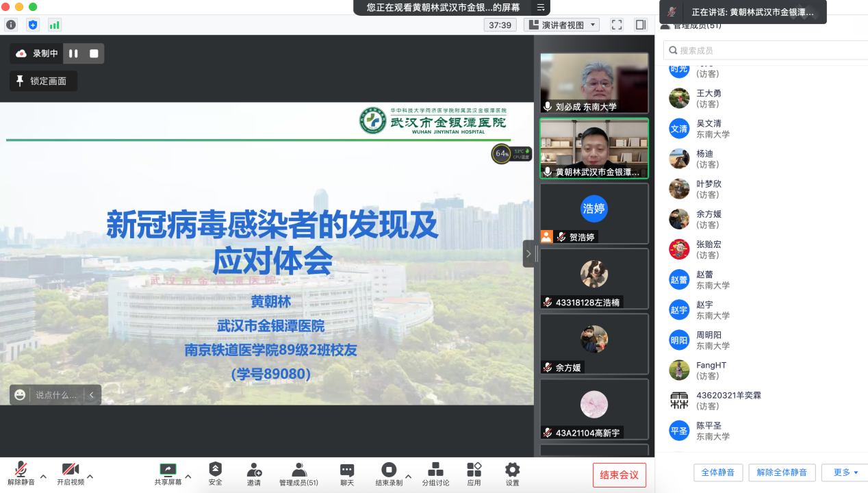Select 刘必成 东南大学 video thumbnail
Viewport: 868px width, 493px height.
[x=593, y=83]
